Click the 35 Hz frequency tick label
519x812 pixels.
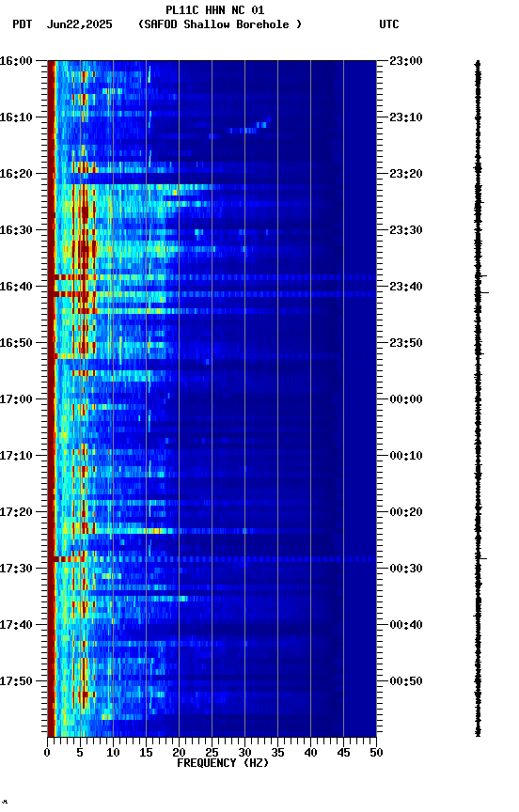(x=277, y=753)
